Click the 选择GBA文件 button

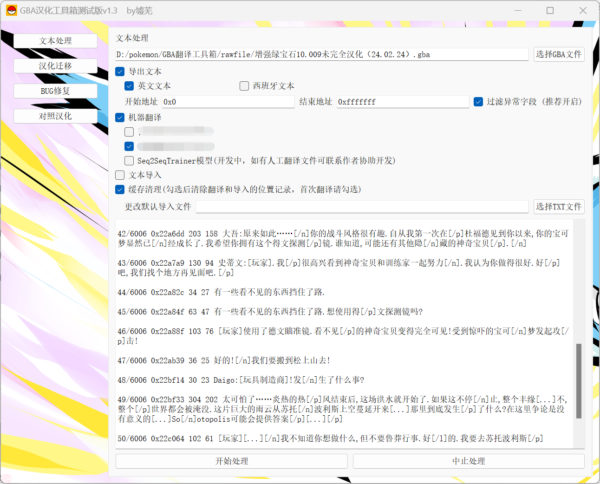coord(558,54)
